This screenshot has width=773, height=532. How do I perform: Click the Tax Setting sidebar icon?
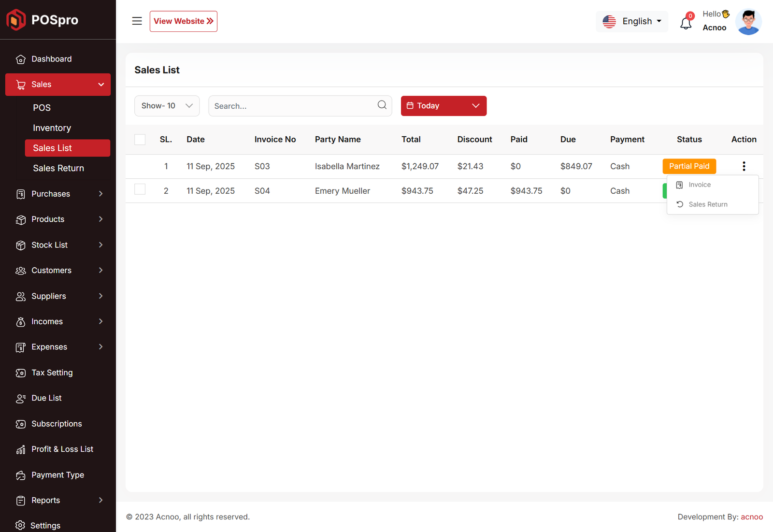point(20,373)
